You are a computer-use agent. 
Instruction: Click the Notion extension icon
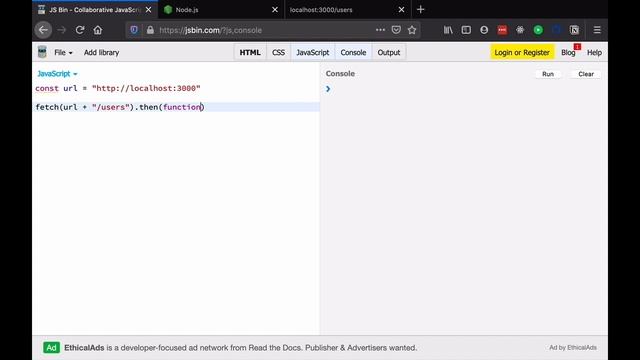coord(574,30)
